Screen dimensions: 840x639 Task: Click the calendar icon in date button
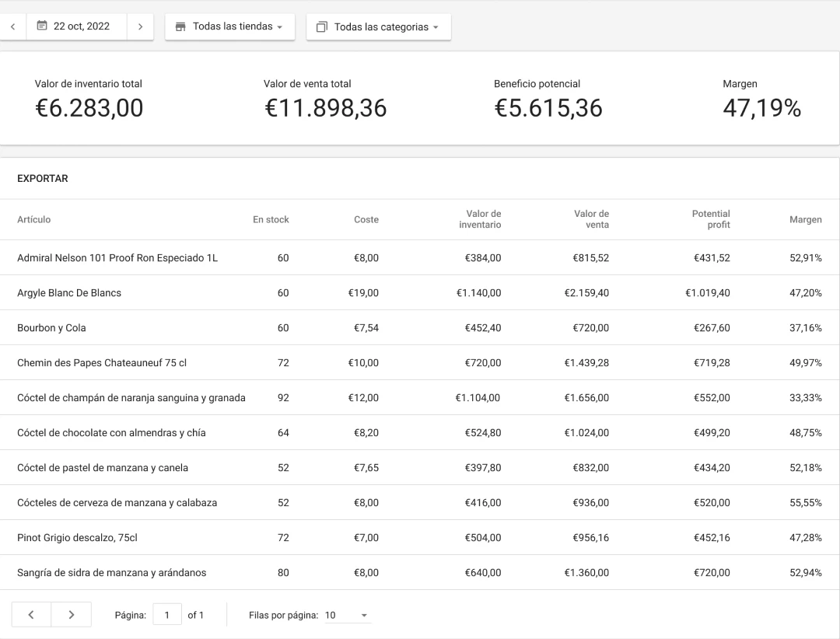pyautogui.click(x=43, y=26)
